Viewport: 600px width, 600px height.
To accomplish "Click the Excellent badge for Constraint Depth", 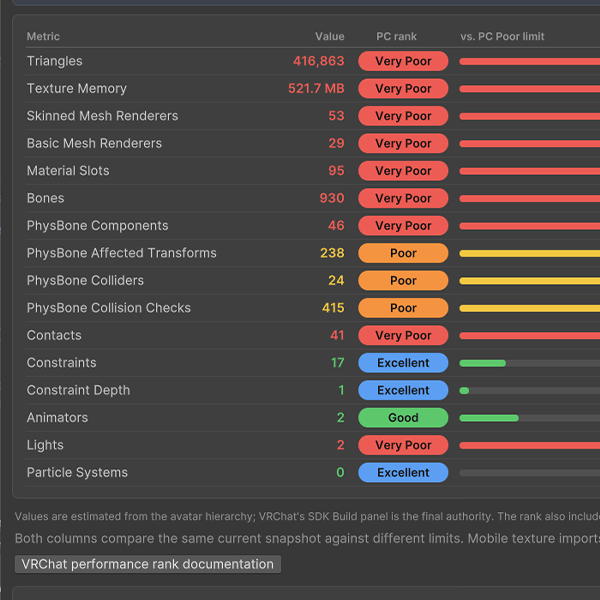I will point(403,390).
